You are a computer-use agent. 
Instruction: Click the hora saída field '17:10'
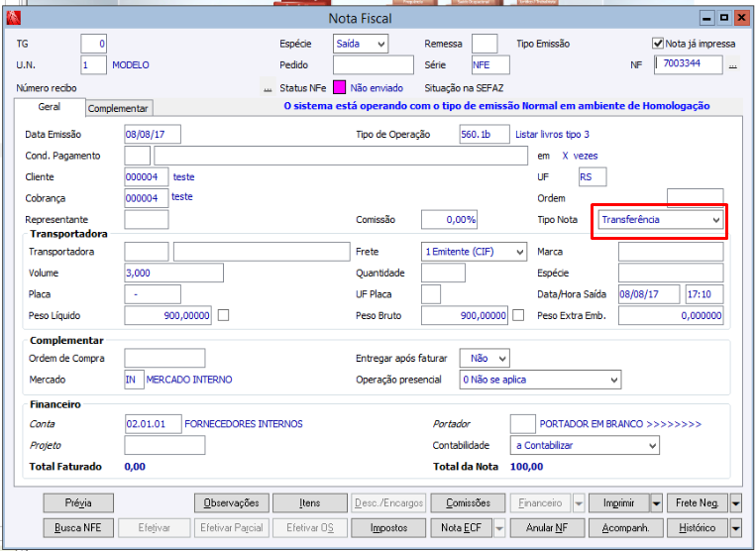[704, 294]
